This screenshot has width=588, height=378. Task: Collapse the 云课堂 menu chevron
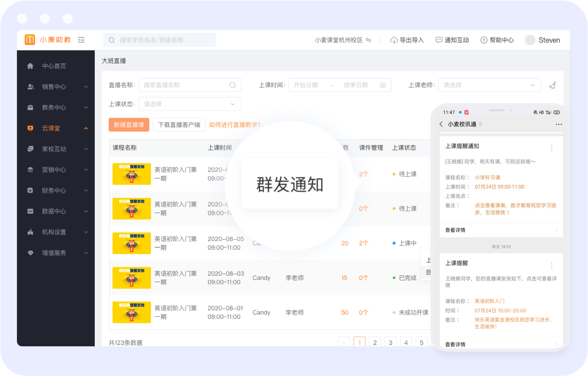click(x=86, y=128)
